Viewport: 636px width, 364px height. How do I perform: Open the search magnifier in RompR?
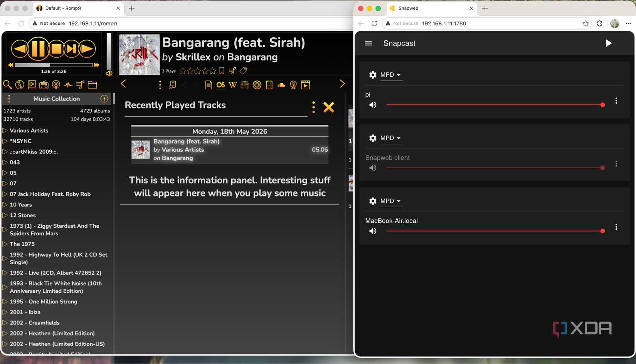pyautogui.click(x=7, y=85)
